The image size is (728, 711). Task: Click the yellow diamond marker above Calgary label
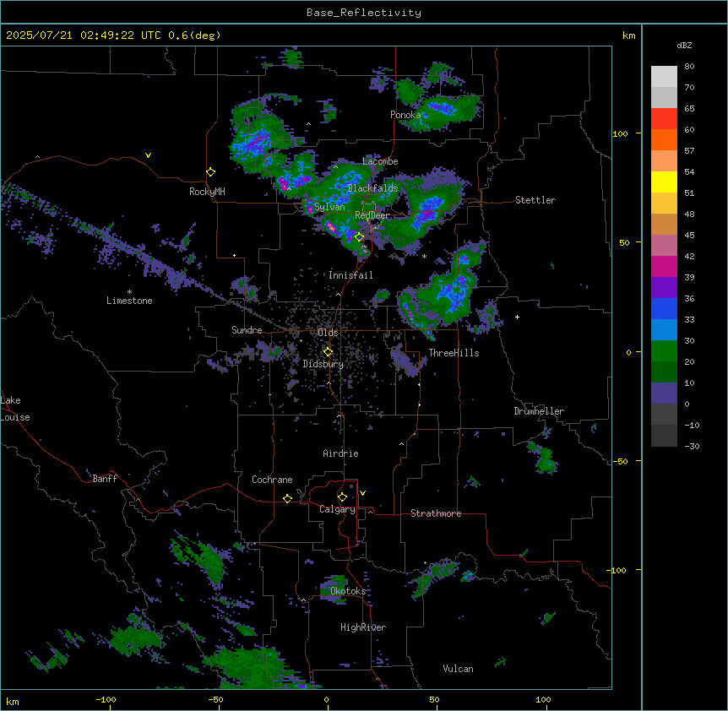(342, 497)
